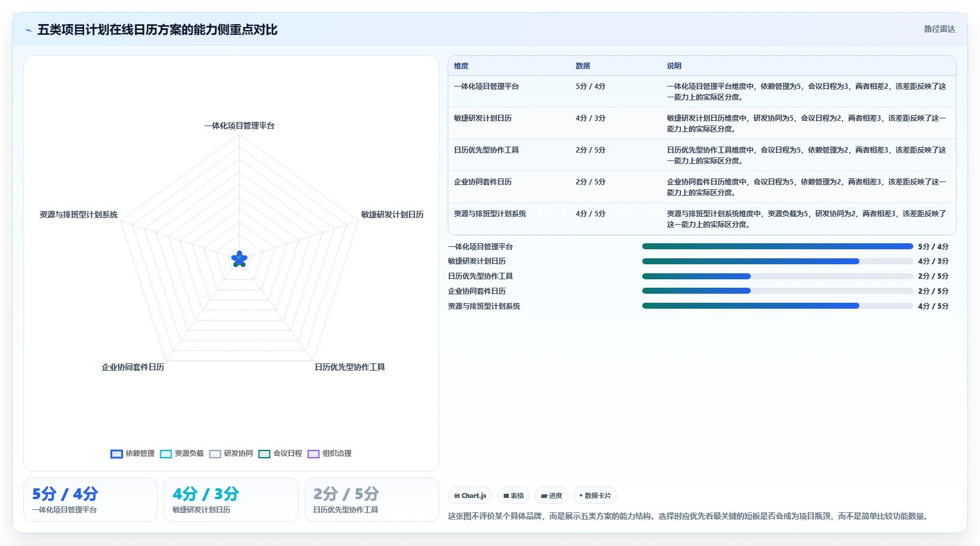Viewport: 980px width, 546px height.
Task: Click radar axis label 企业协同套件日历
Action: point(133,367)
